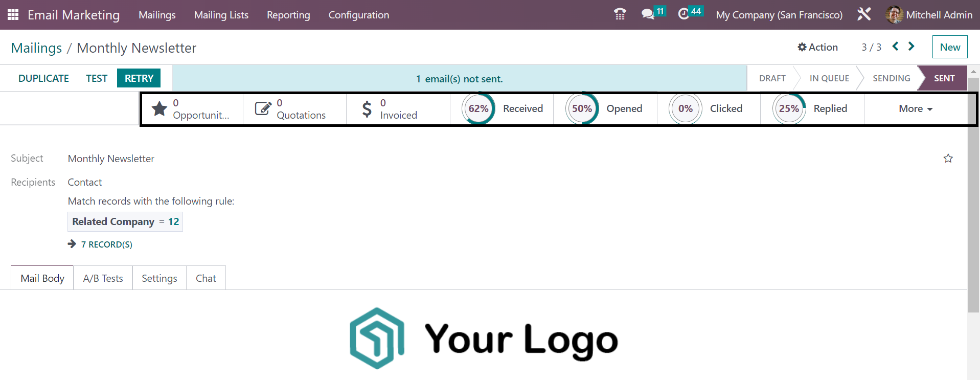The width and height of the screenshot is (980, 380).
Task: Click the Invoiced dollar icon
Action: point(367,108)
